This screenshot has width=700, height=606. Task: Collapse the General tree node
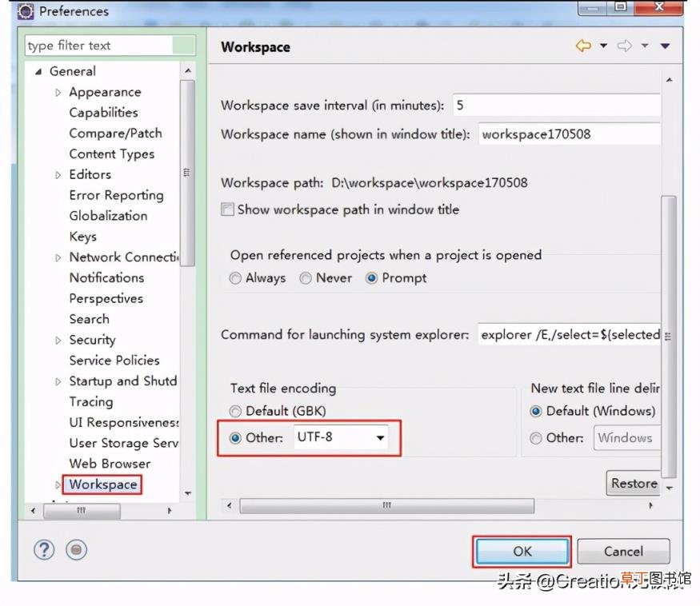(x=38, y=71)
